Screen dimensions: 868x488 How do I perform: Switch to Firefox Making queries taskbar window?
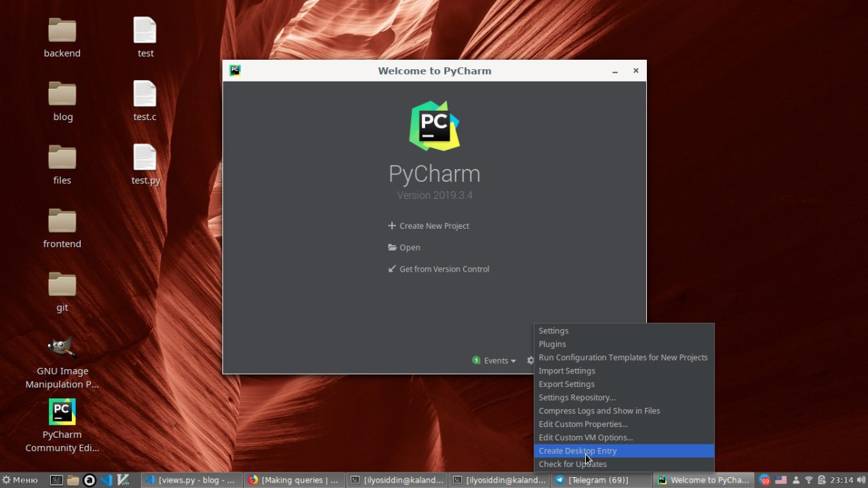294,480
